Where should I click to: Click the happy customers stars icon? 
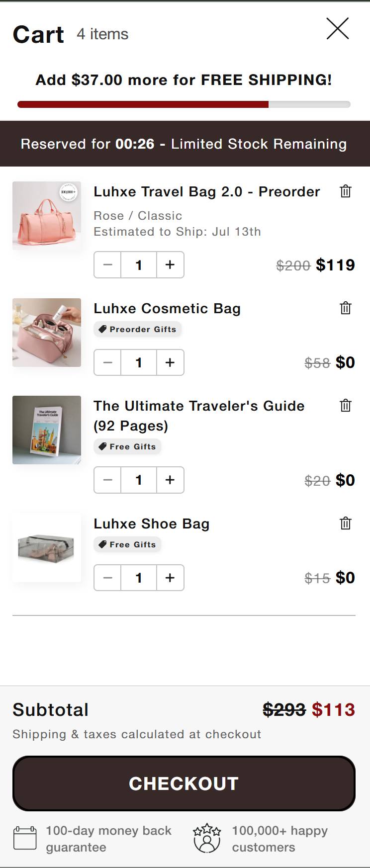[x=207, y=838]
